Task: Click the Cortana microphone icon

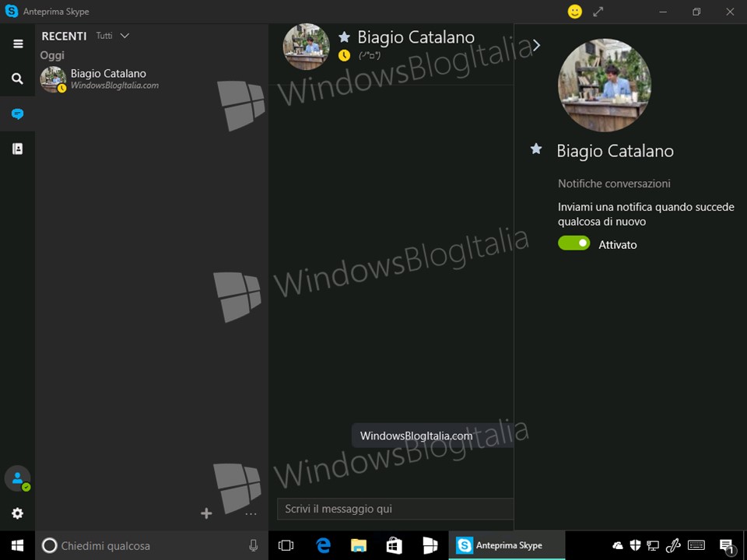Action: coord(254,546)
